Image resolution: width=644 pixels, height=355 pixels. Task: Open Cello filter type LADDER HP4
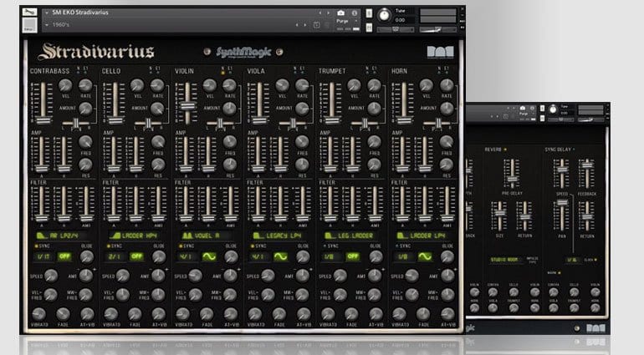tap(135, 236)
